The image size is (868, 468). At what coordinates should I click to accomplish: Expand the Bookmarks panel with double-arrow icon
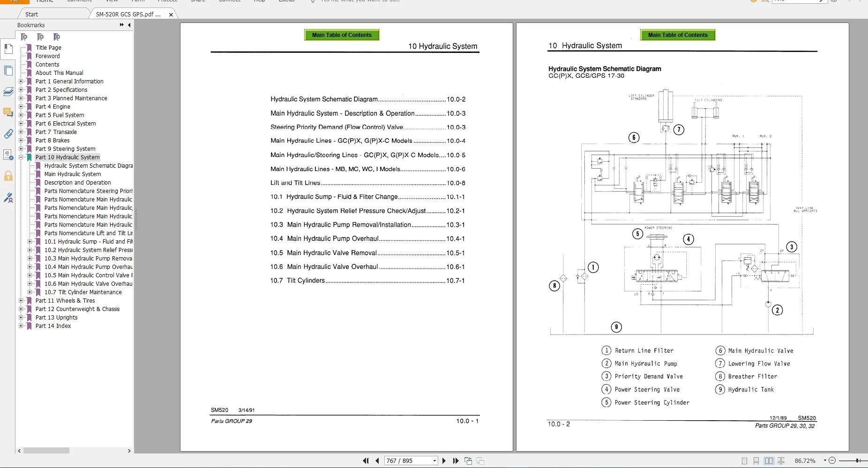pyautogui.click(x=122, y=25)
